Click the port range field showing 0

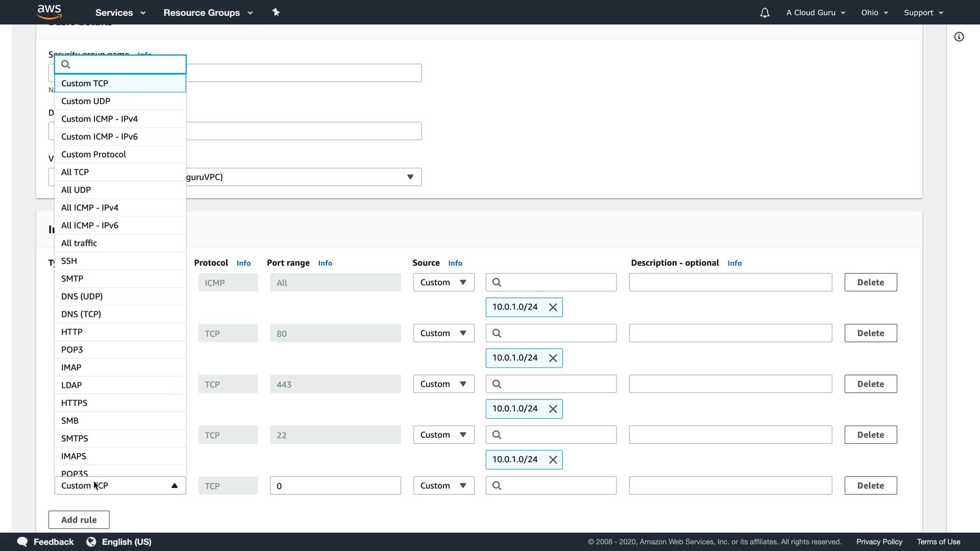(335, 486)
